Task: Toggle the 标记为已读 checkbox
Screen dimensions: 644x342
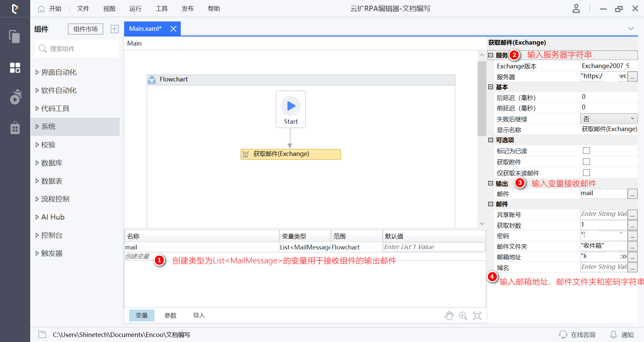Action: pyautogui.click(x=586, y=151)
